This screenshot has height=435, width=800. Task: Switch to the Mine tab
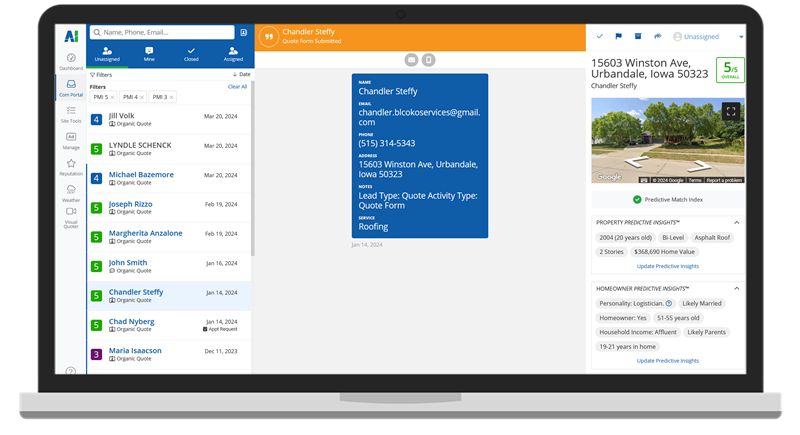[x=149, y=55]
